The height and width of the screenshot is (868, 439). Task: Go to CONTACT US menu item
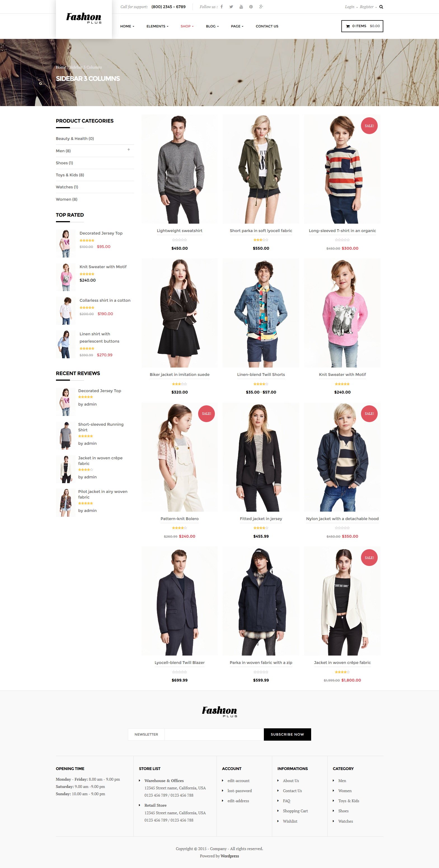click(x=267, y=26)
